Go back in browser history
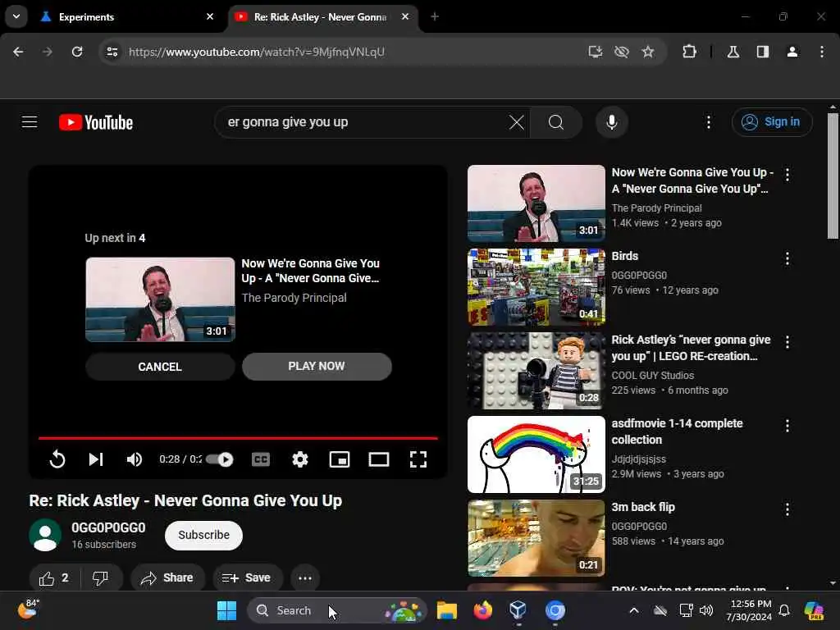The height and width of the screenshot is (630, 840). tap(18, 52)
